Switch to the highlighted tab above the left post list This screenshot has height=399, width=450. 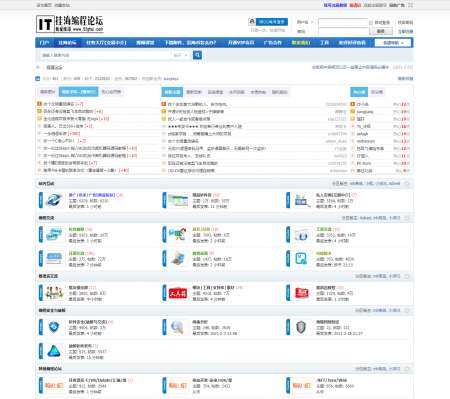click(x=79, y=92)
